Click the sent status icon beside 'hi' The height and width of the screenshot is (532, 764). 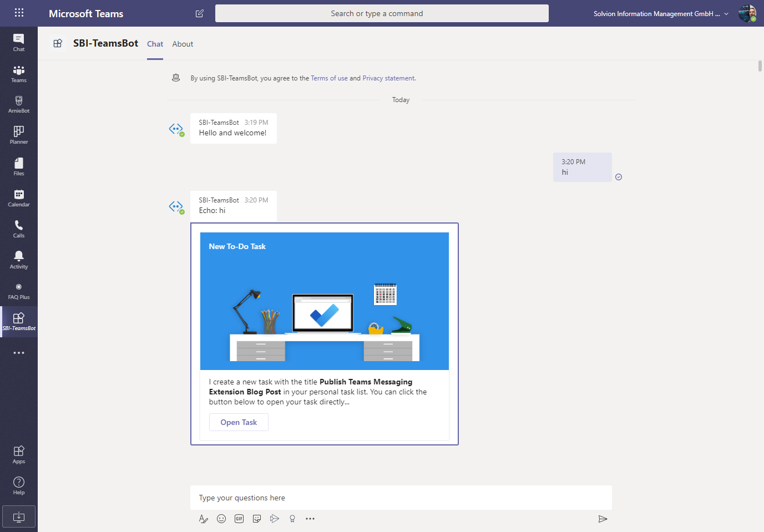pos(619,177)
